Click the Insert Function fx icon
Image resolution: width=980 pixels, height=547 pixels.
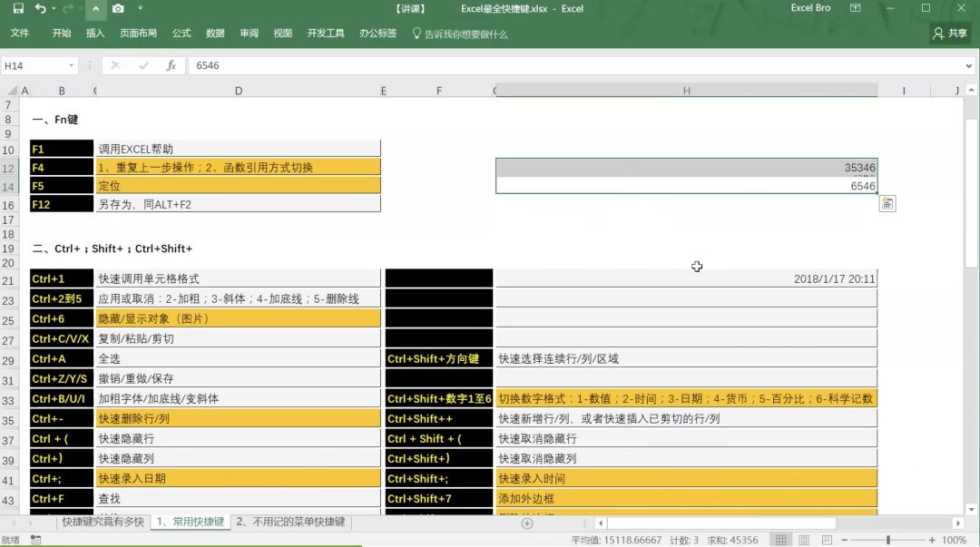coord(171,65)
